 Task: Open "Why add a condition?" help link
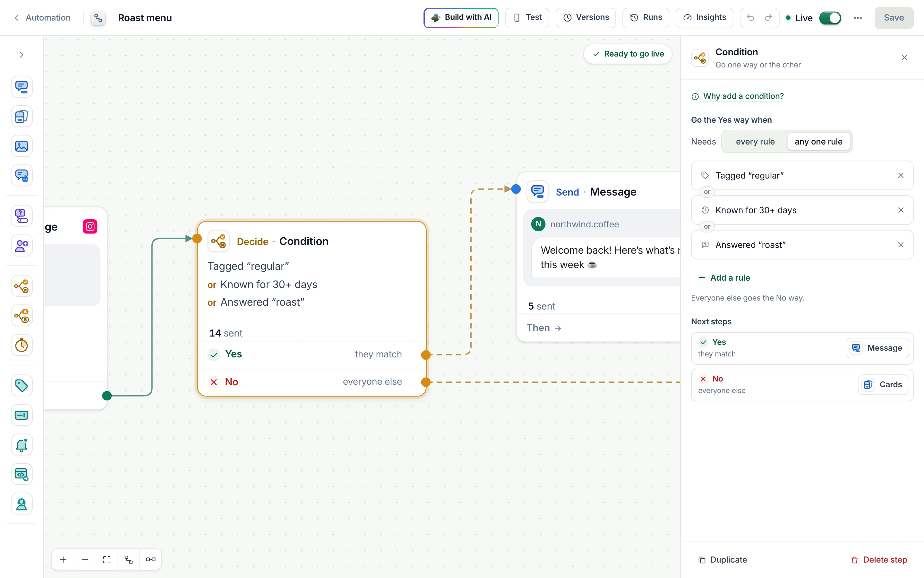pos(743,96)
